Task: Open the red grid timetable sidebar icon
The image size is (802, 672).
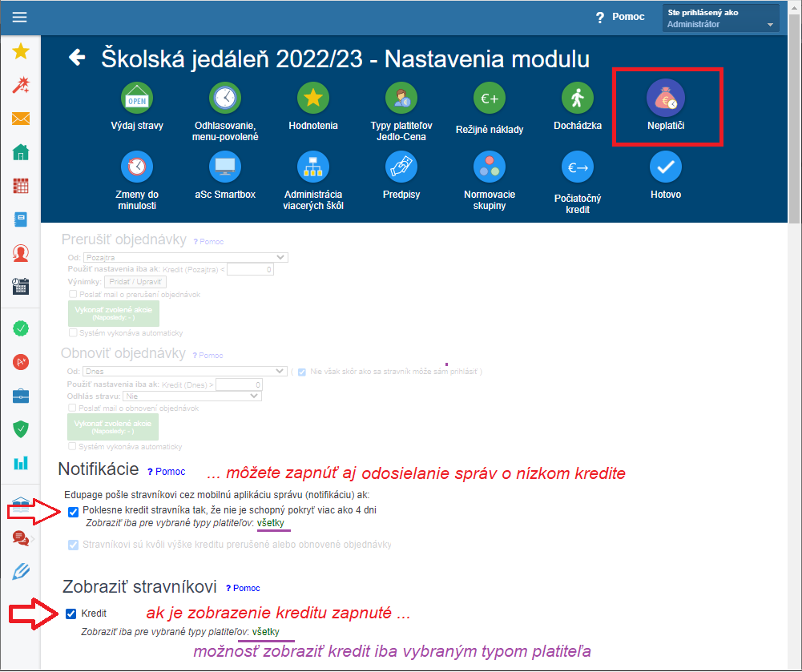Action: pyautogui.click(x=21, y=186)
